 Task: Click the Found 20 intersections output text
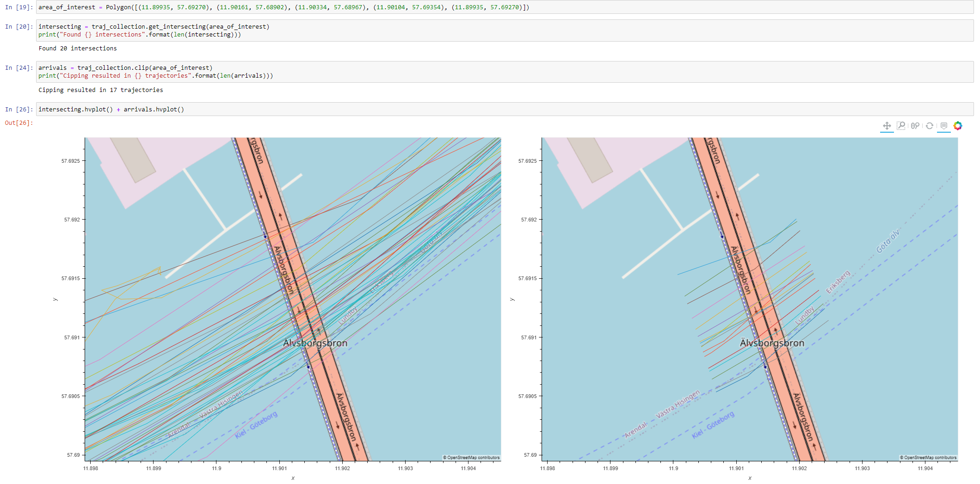[78, 48]
